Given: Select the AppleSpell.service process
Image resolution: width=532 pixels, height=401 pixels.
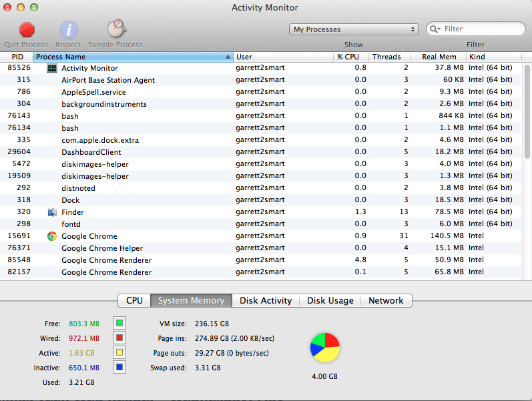Looking at the screenshot, I should click(261, 92).
